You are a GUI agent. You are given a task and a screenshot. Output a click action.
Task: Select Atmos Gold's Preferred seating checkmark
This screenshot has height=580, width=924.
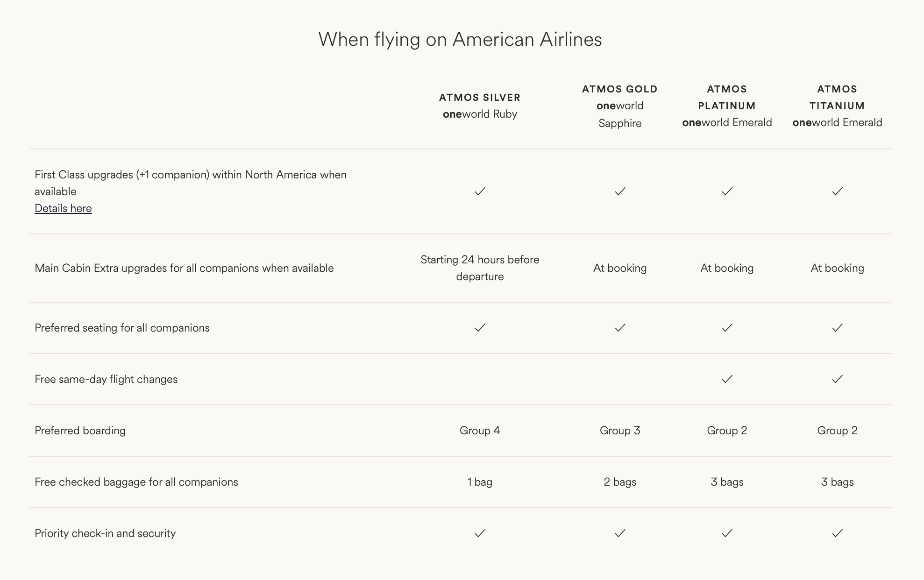coord(620,328)
